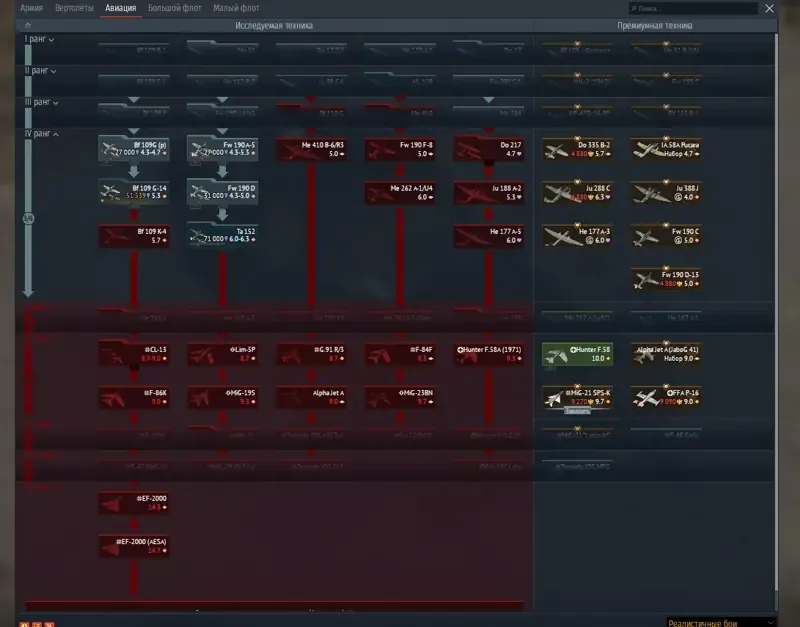Click the Bf 109 G-14 aircraft
Viewport: 800px width, 627px height.
(x=134, y=192)
